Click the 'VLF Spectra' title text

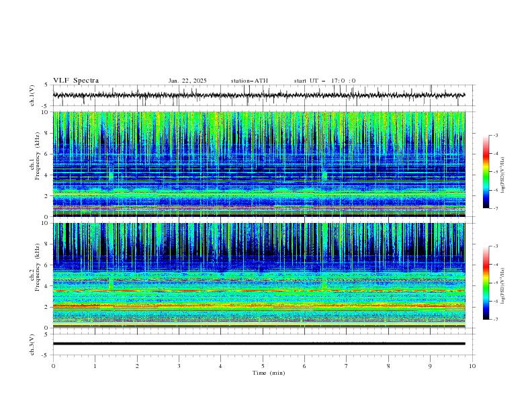(x=76, y=81)
